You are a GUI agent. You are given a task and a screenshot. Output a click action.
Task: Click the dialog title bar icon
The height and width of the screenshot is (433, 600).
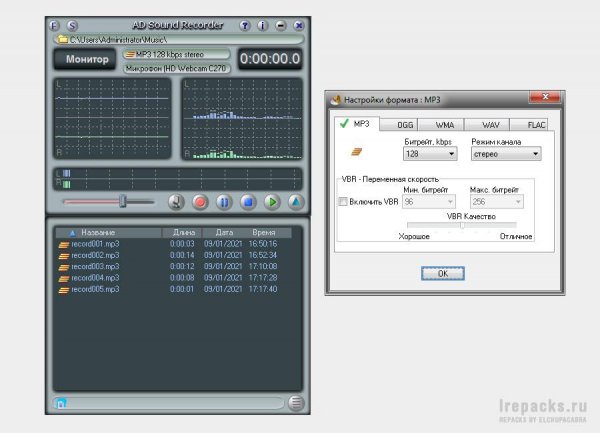tap(336, 100)
